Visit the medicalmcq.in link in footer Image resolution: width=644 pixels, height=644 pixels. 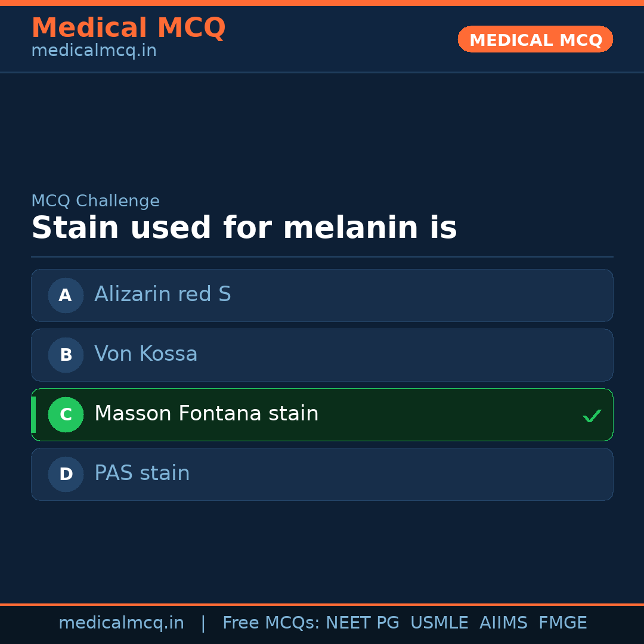click(122, 623)
